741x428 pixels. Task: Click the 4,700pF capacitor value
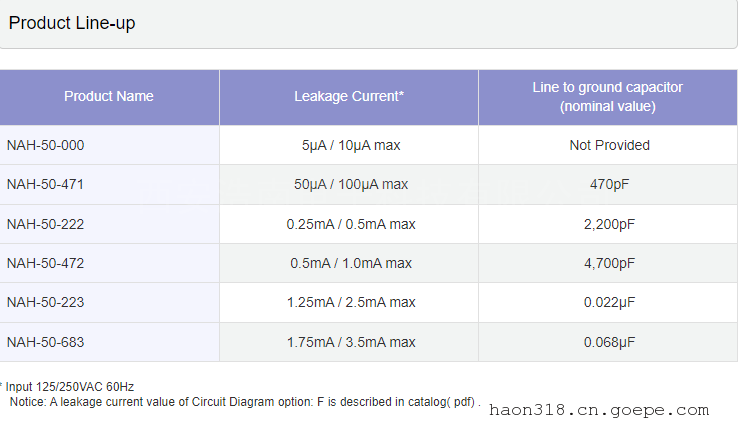click(609, 263)
